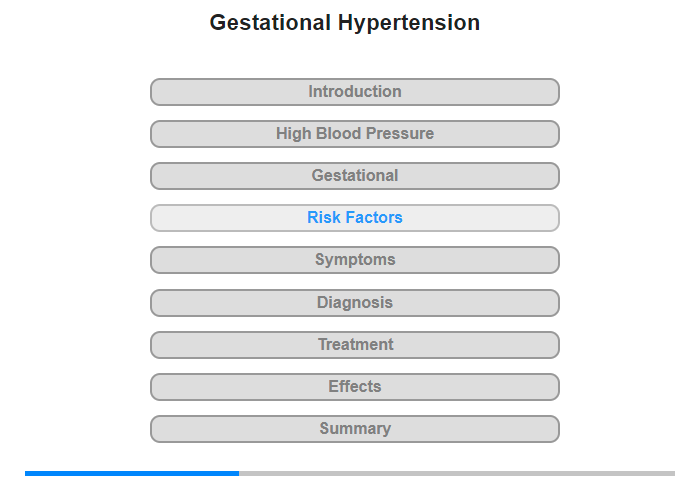Open the highlighted Risk Factors section

click(x=355, y=218)
